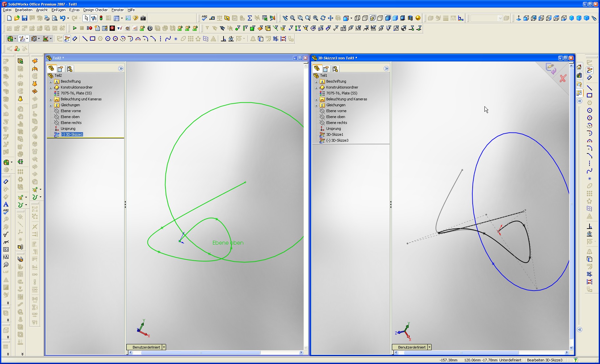Click the horizontal scrollbar in the Teil2 window
The image size is (600, 364).
[x=201, y=353]
